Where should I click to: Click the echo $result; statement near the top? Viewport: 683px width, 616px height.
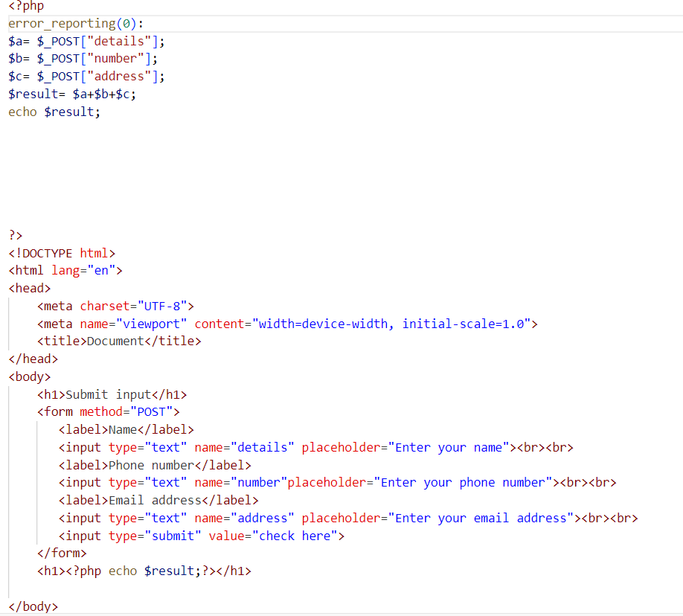(x=54, y=112)
